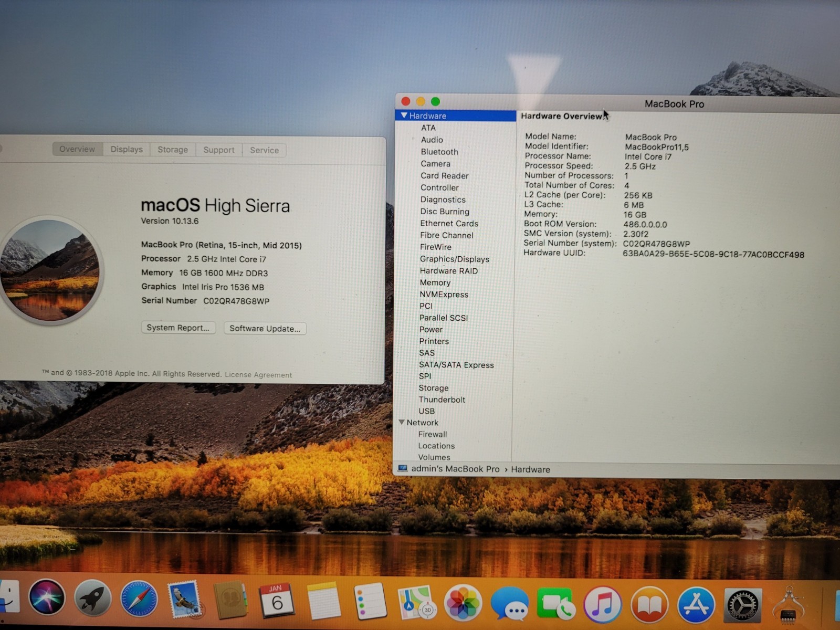Select USB in the sidebar
The image size is (840, 630).
(427, 411)
